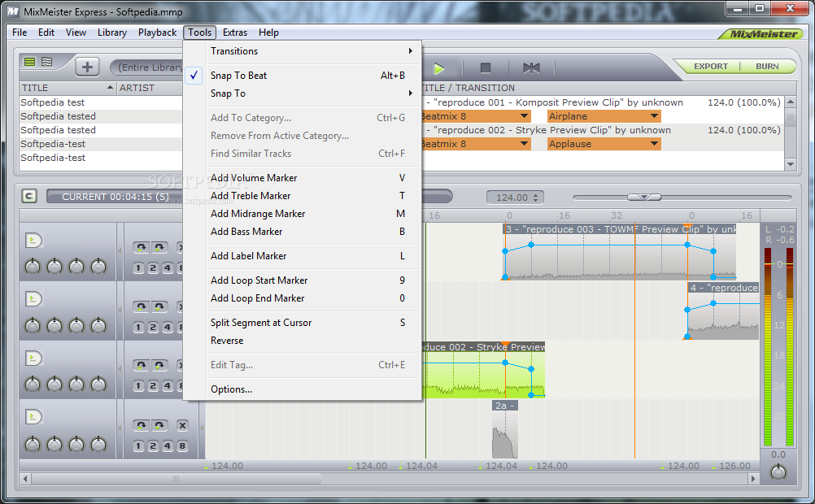The image size is (815, 504).
Task: Click the EXPORT button
Action: pos(711,67)
